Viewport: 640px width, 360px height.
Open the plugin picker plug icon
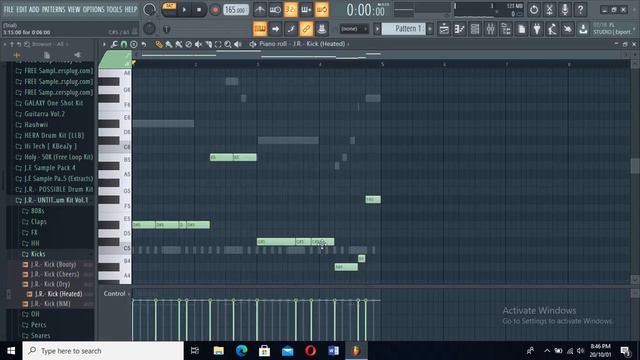pyautogui.click(x=537, y=29)
